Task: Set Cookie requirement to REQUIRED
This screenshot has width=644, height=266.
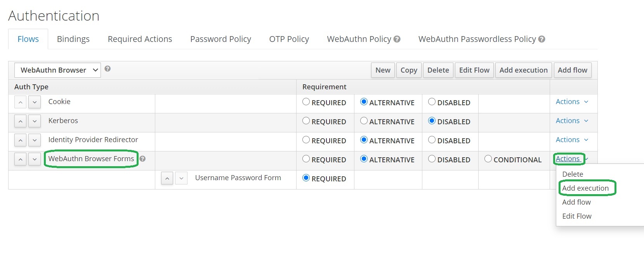Action: tap(306, 102)
